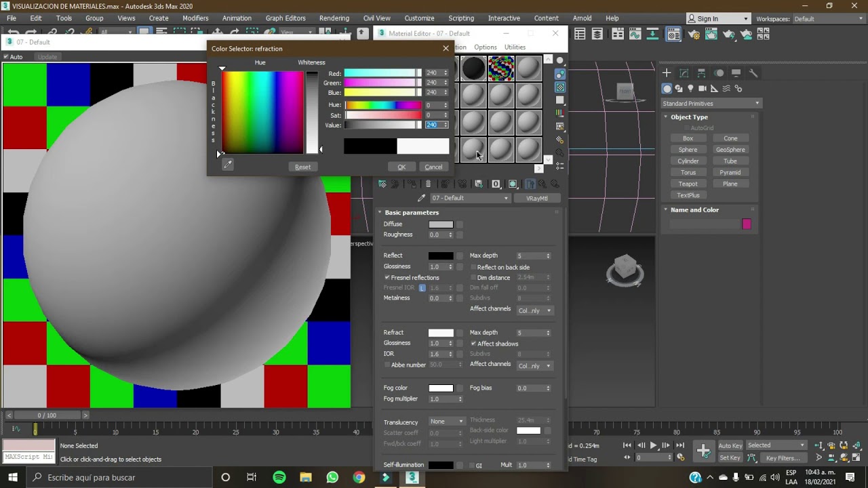Open the Create tab plus icon
The width and height of the screenshot is (868, 488).
[667, 73]
